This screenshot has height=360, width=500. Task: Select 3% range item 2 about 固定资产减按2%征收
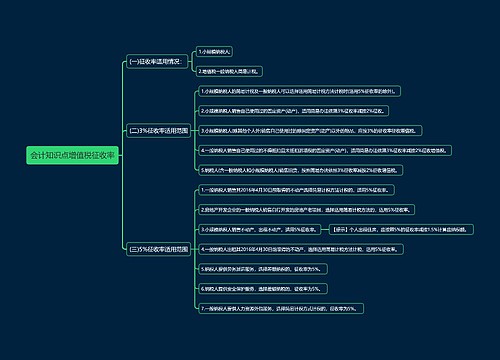tap(294, 111)
